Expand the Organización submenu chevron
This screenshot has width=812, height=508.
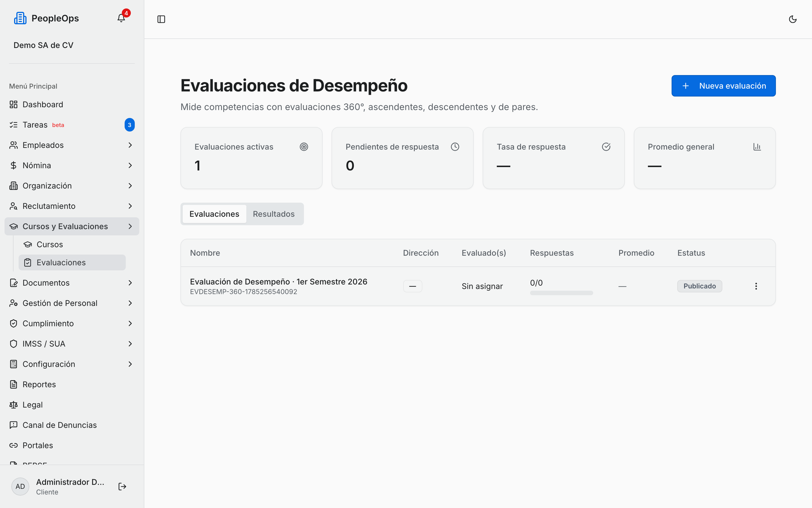[x=130, y=186]
